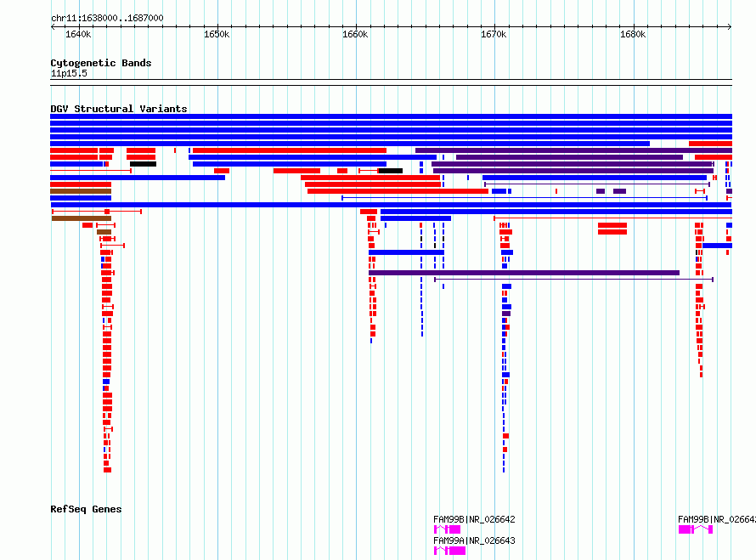Click the FAM99B|NR_026642 label near 1667k
This screenshot has width=756, height=560.
[474, 519]
